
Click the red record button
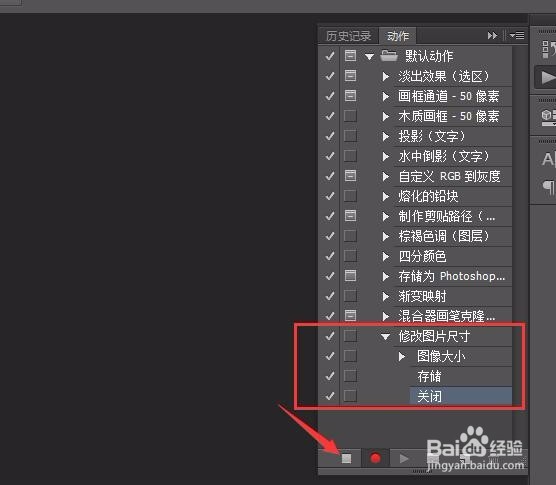tap(376, 458)
